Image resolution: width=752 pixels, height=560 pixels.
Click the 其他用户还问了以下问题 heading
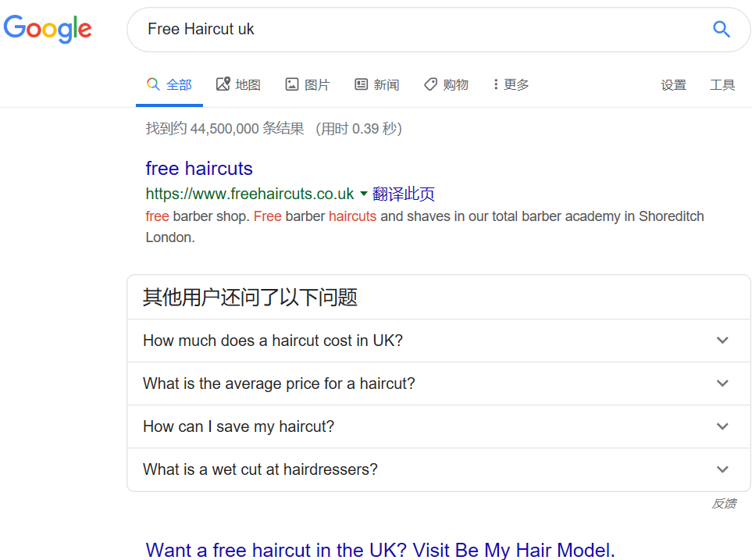(250, 297)
